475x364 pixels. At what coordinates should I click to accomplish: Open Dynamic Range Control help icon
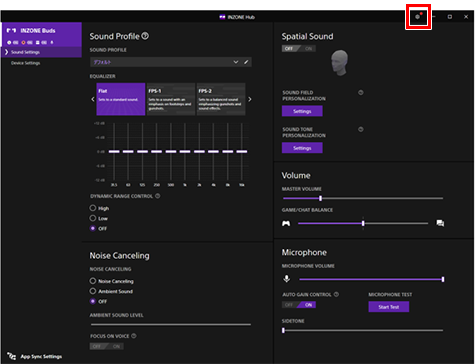tap(158, 196)
